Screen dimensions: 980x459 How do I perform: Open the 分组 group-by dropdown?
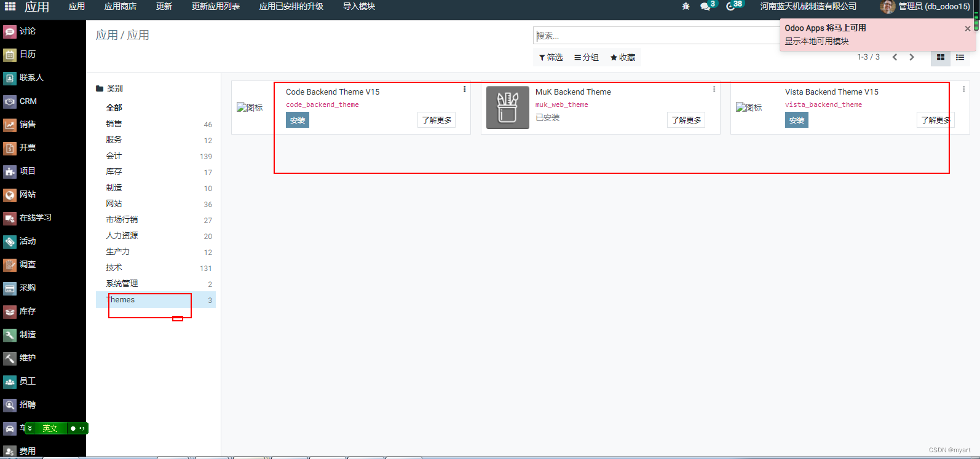pos(587,57)
